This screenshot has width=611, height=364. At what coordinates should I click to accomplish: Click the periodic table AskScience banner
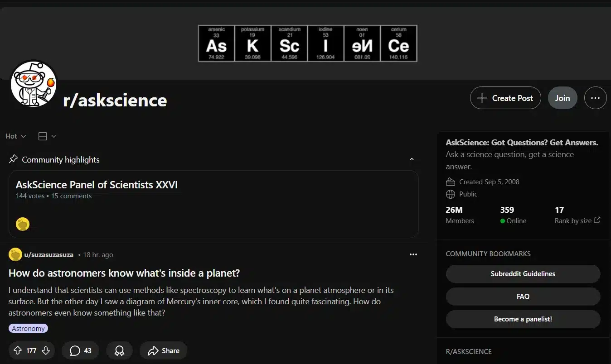307,43
